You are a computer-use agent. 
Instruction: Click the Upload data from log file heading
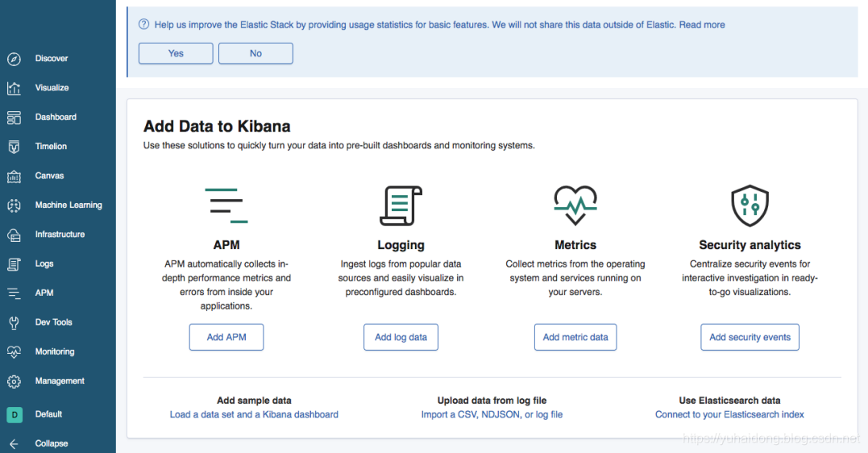pyautogui.click(x=492, y=401)
